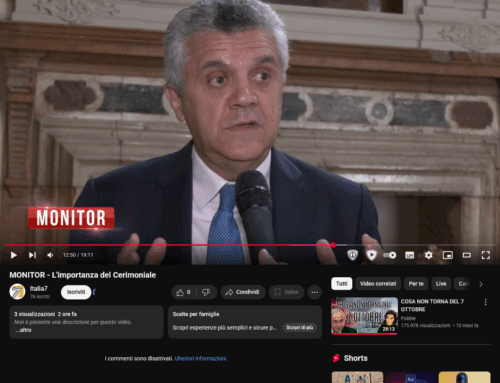Mute the video volume

[x=50, y=255]
